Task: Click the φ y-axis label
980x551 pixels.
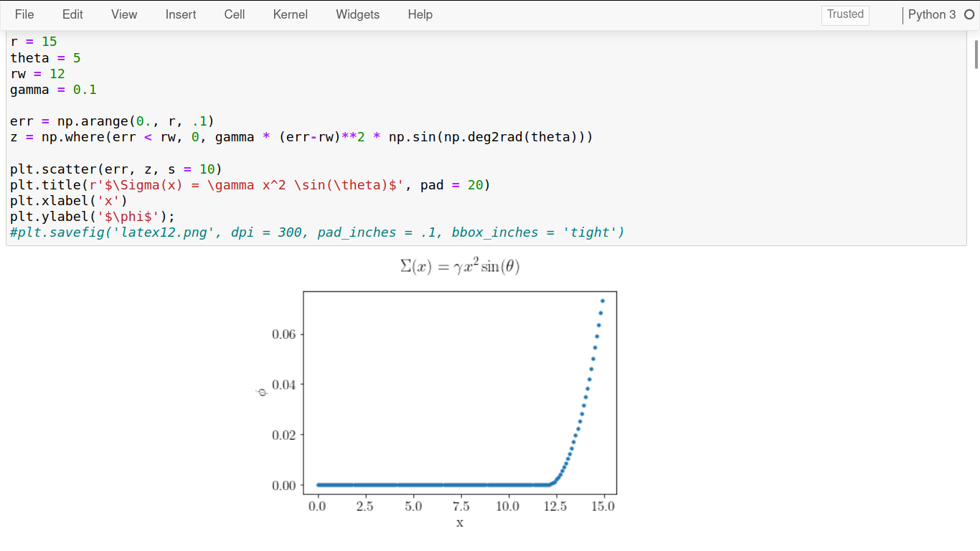Action: click(261, 392)
